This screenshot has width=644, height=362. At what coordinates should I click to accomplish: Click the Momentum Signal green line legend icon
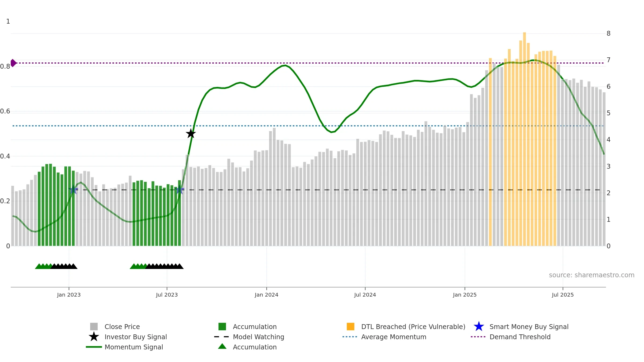[94, 347]
